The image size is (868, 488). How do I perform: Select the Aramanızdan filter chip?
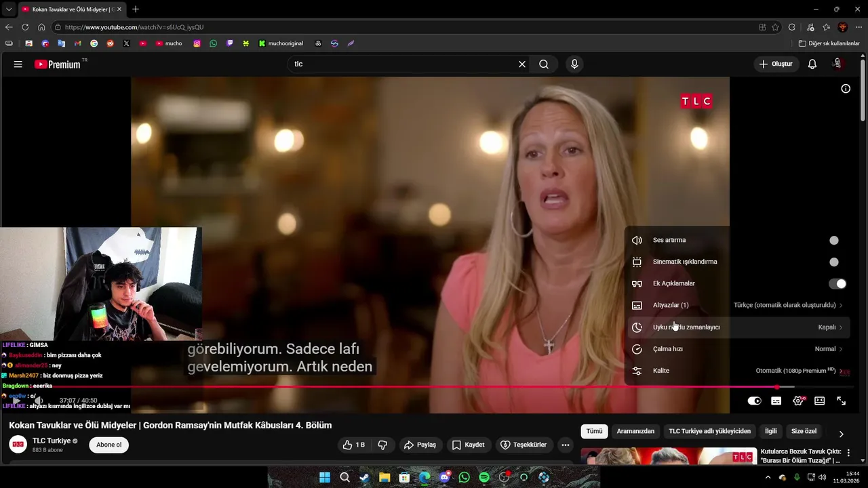[635, 431]
